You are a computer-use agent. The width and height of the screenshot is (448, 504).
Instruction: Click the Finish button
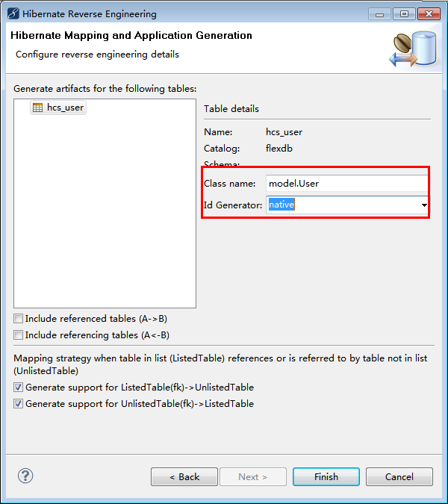[326, 476]
